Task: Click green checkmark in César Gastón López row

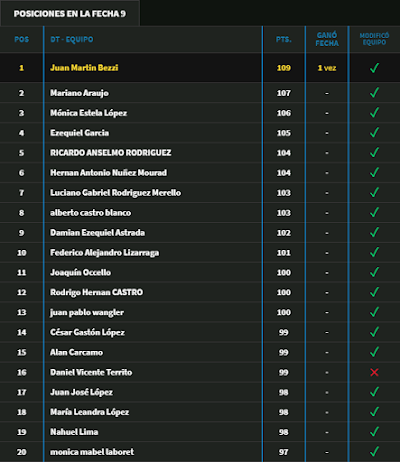Action: click(374, 332)
